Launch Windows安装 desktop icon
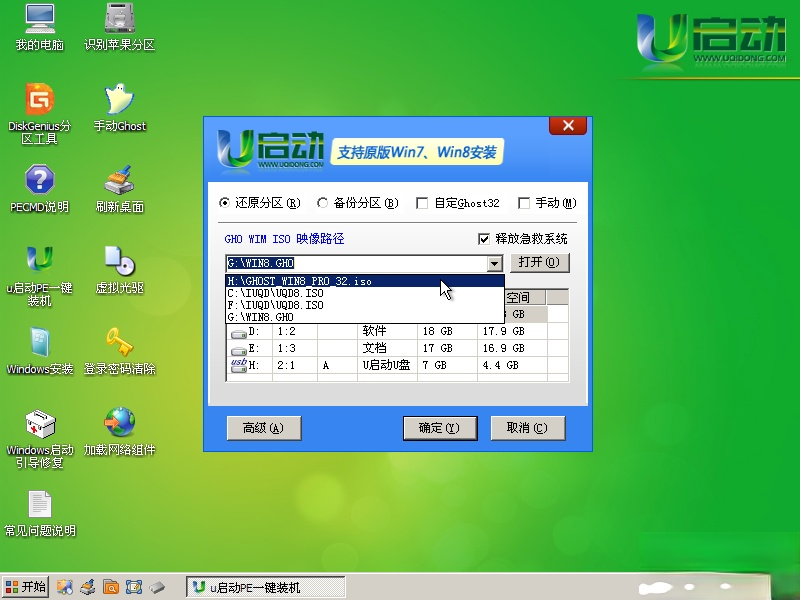800x600 pixels. 39,351
